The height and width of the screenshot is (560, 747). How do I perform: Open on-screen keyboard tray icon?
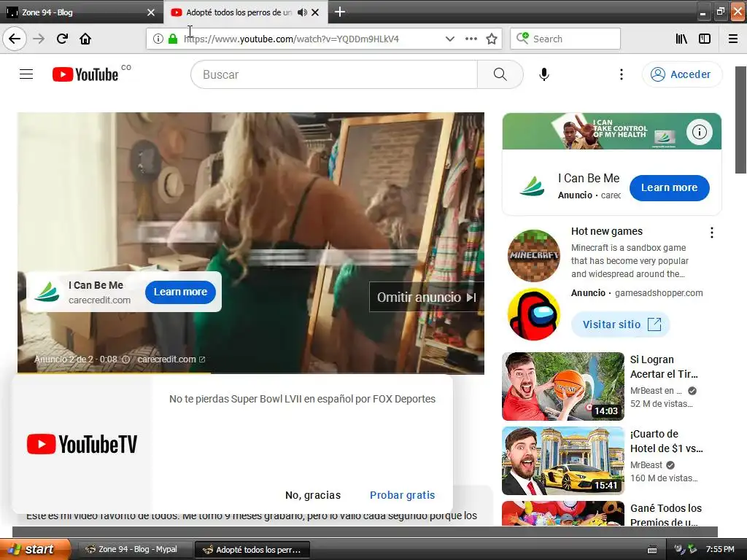pos(652,550)
